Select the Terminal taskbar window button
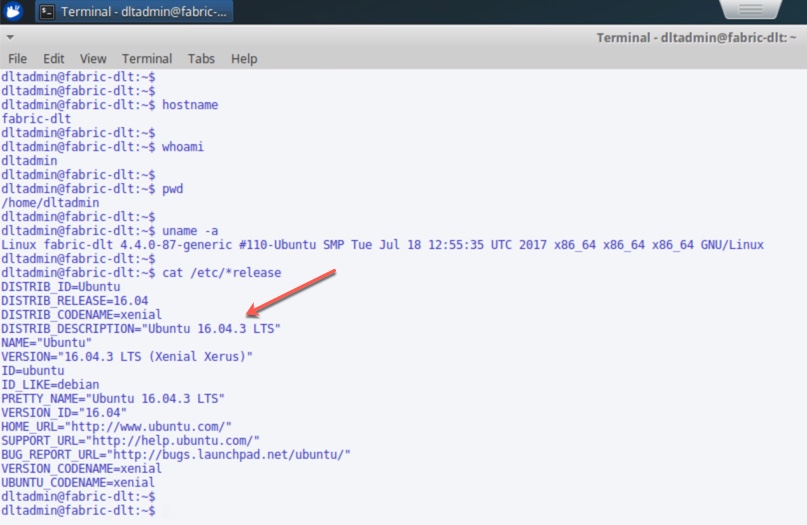 (134, 11)
